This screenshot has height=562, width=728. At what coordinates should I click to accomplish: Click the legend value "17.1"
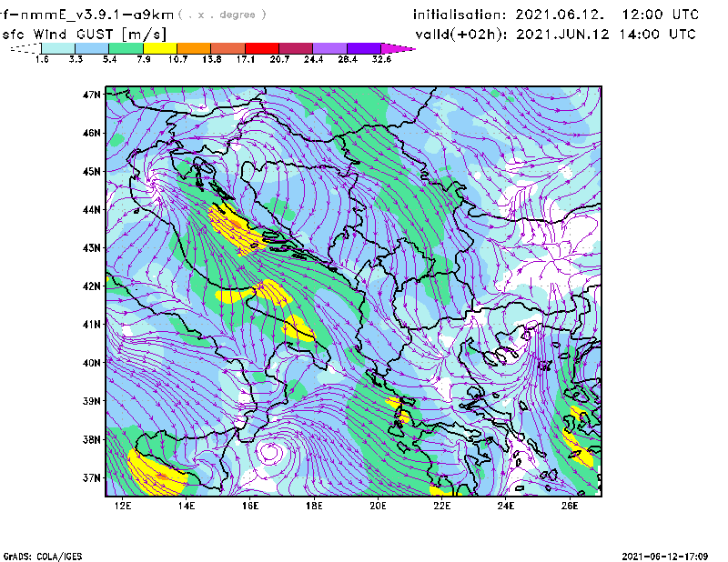(x=246, y=59)
